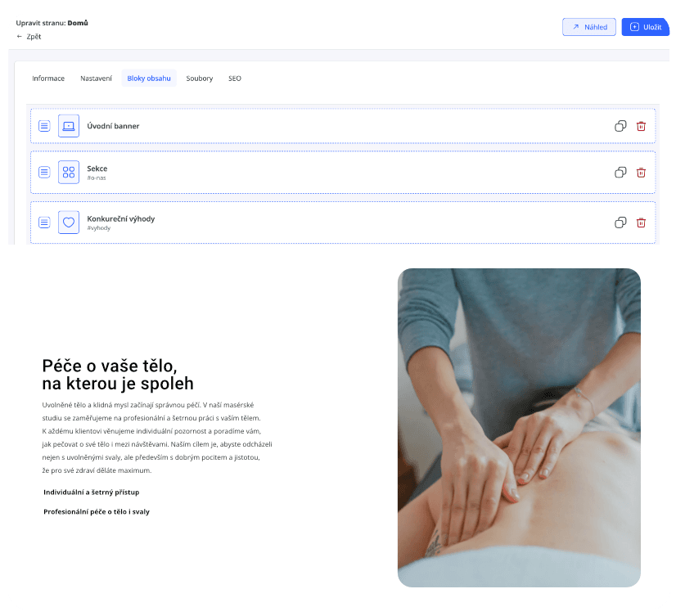Click "Profesionální péče o tělo i svaly" text
Image resolution: width=676 pixels, height=616 pixels.
[97, 511]
